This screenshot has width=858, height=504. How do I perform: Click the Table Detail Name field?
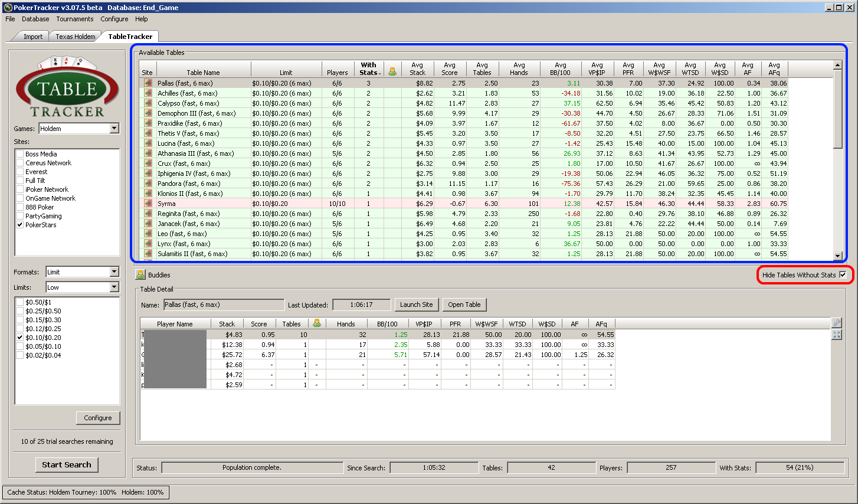[x=224, y=305]
